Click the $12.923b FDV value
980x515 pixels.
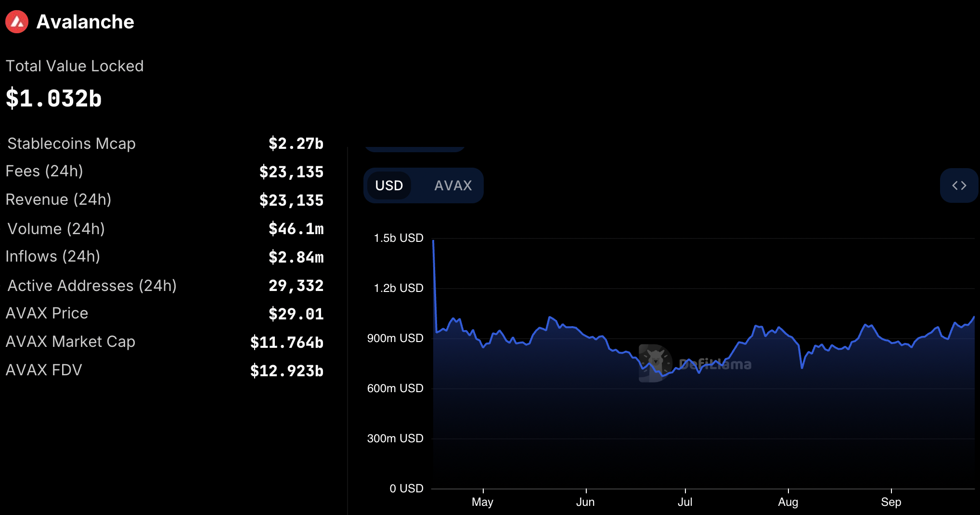[287, 371]
